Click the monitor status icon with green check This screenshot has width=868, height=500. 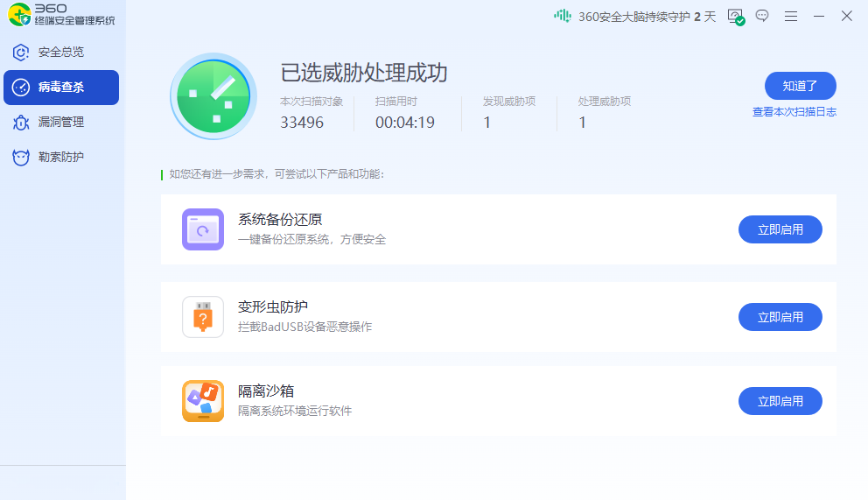point(735,16)
